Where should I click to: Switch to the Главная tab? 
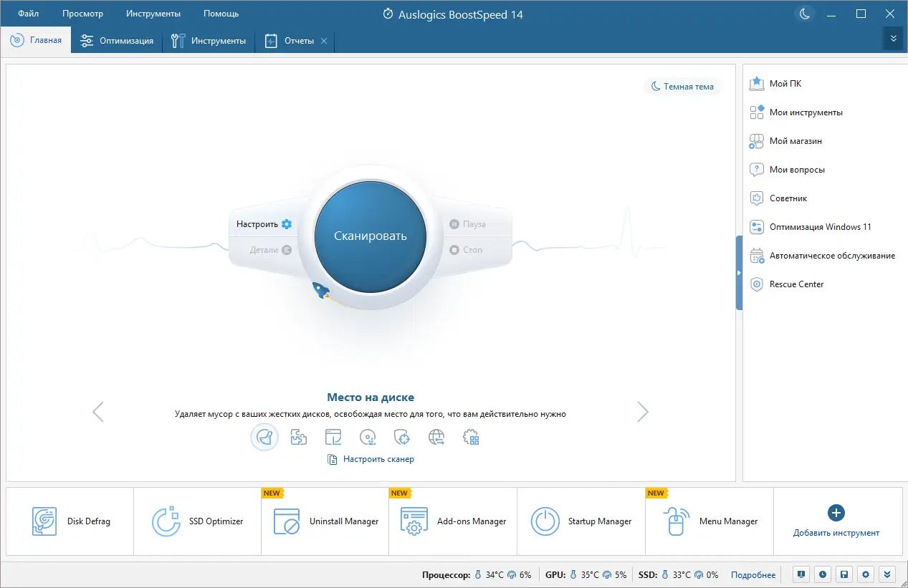pos(36,40)
